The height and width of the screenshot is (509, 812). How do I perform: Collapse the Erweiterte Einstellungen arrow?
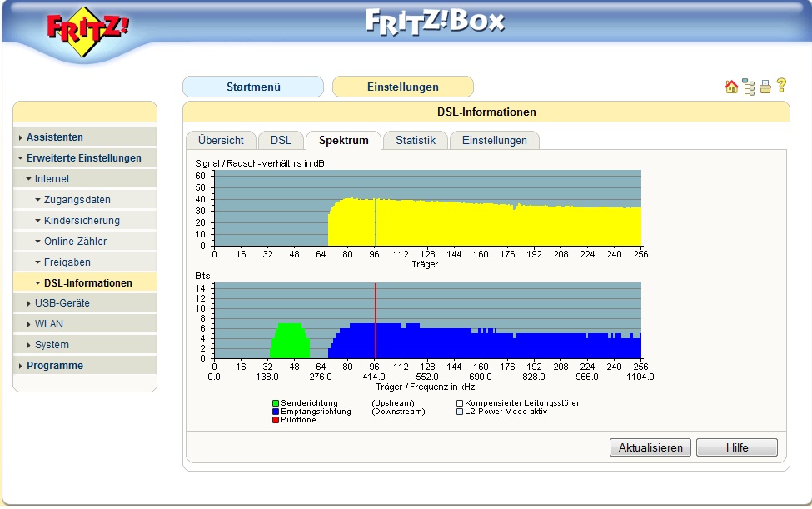pyautogui.click(x=20, y=158)
